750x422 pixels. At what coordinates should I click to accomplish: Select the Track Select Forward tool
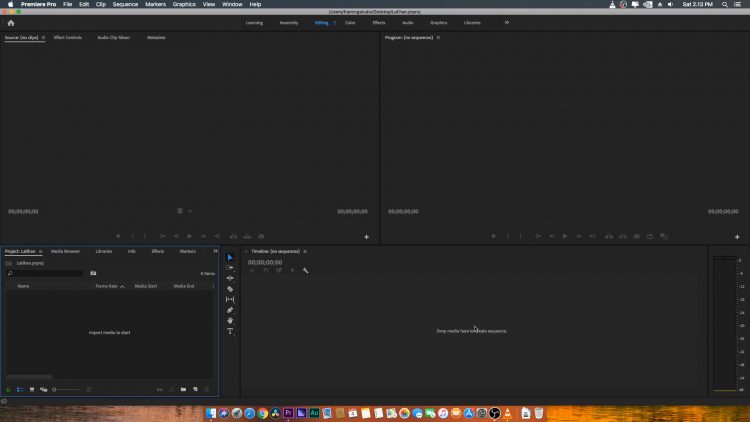(x=230, y=268)
